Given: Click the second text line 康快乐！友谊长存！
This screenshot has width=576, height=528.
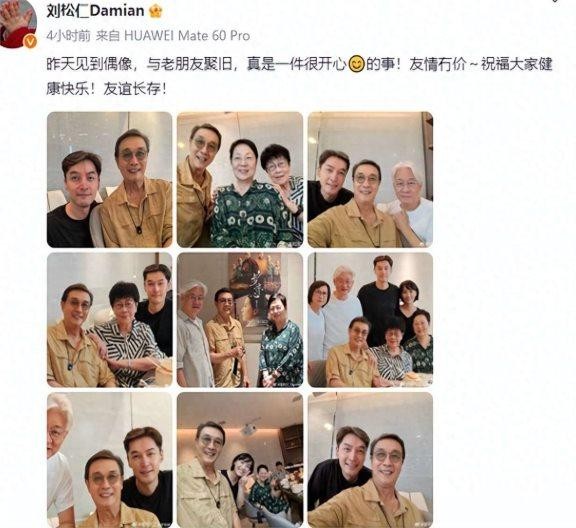Looking at the screenshot, I should point(107,89).
